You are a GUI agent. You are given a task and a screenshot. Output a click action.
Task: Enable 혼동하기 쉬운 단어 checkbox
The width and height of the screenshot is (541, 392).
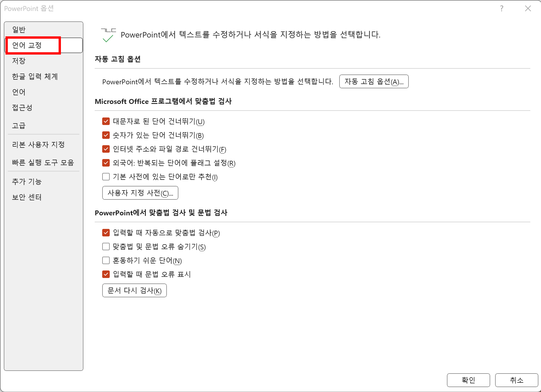coord(106,260)
